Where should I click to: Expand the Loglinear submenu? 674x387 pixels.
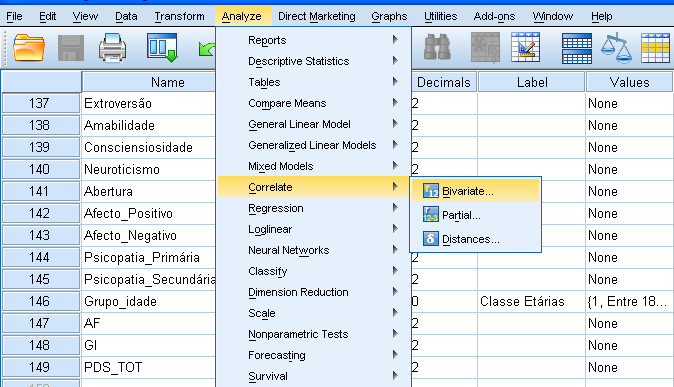tap(314, 229)
